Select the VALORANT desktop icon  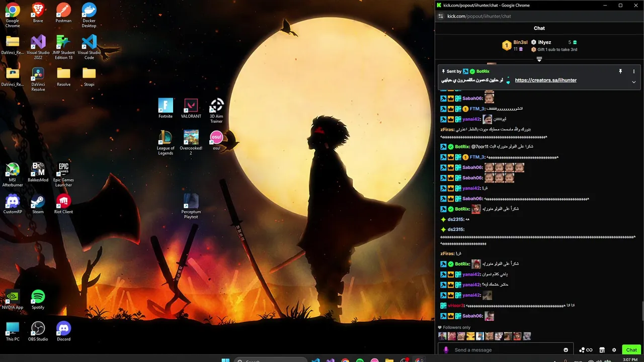click(x=191, y=108)
